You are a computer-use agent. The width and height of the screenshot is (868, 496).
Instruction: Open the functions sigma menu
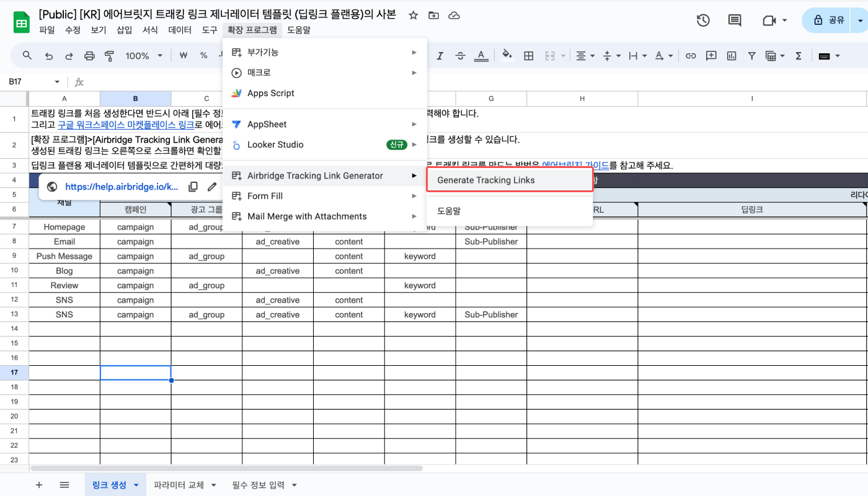(x=799, y=56)
